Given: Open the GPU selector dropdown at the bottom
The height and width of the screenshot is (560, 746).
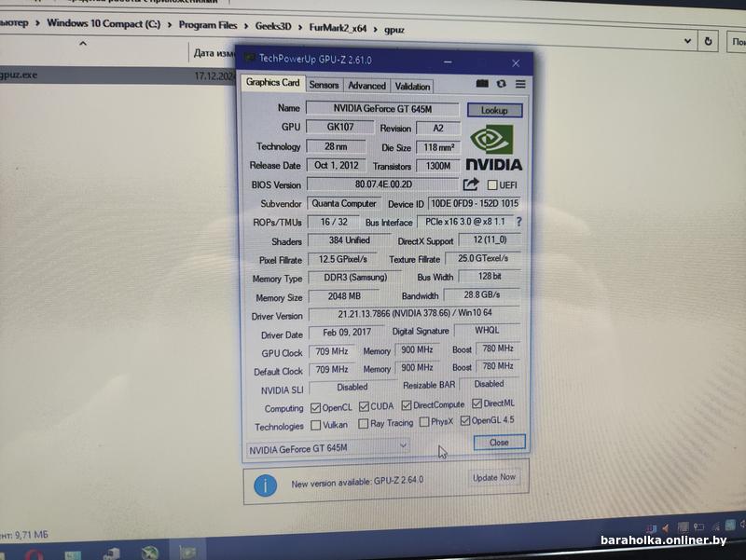Looking at the screenshot, I should [328, 448].
